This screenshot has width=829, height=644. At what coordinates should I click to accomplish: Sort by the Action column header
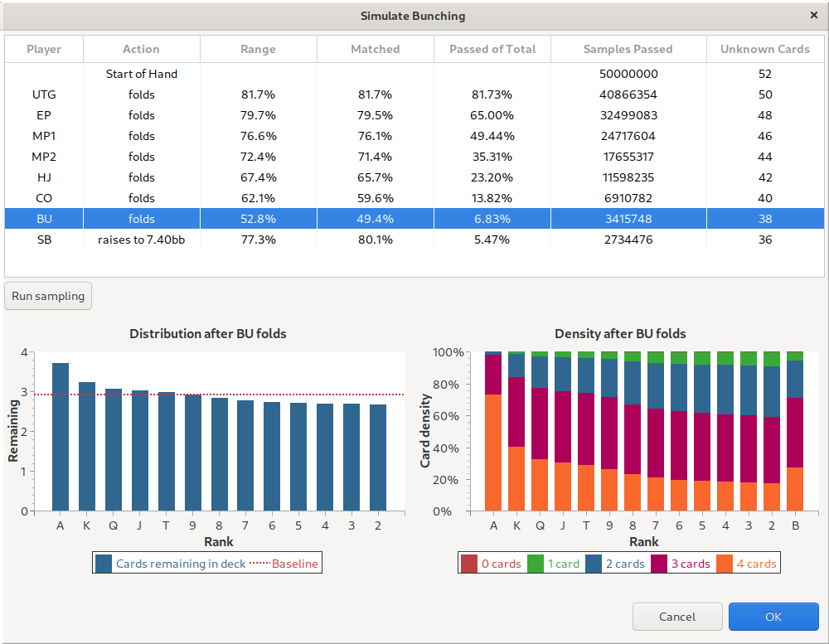click(141, 49)
